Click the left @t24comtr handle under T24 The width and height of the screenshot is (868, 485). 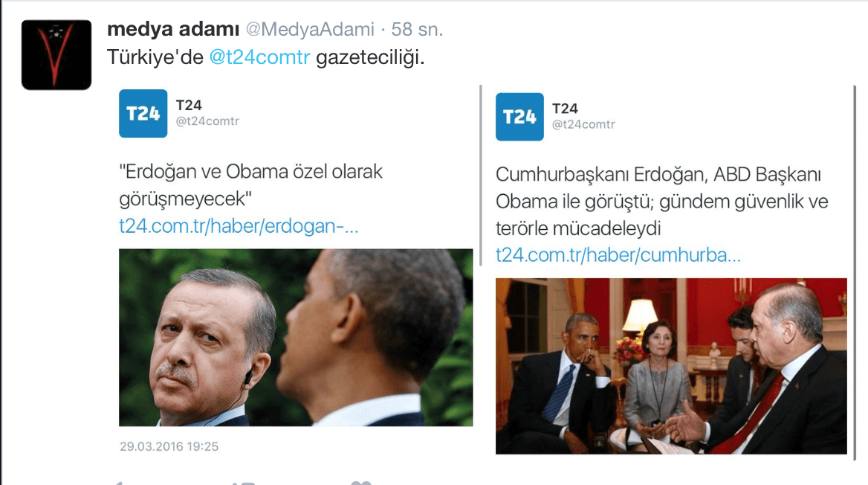[x=207, y=121]
